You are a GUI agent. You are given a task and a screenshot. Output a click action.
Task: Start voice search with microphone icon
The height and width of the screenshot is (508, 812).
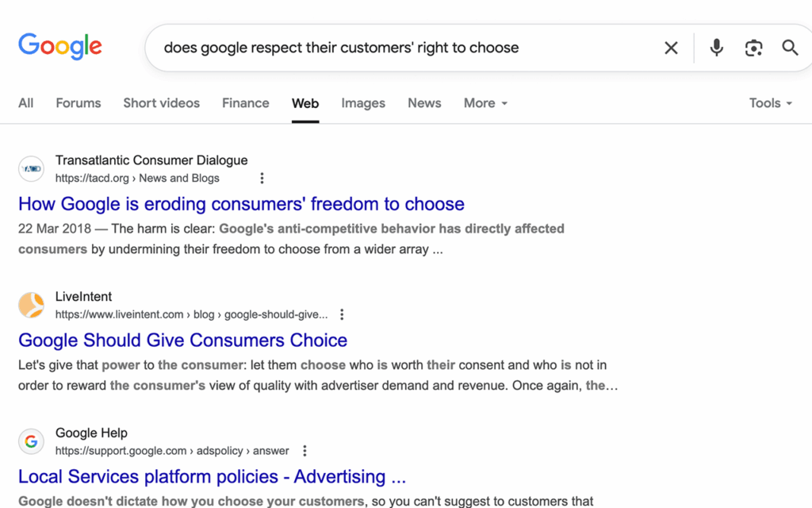[716, 48]
